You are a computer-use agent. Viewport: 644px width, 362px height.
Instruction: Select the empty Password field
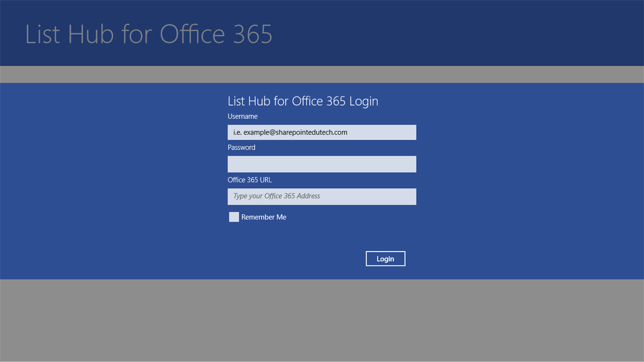[x=322, y=164]
